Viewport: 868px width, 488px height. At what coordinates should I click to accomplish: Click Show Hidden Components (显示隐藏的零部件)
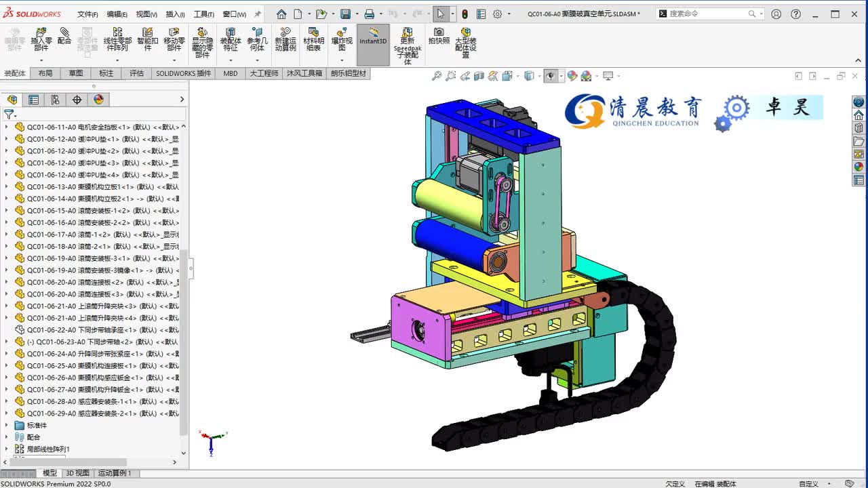(x=202, y=43)
